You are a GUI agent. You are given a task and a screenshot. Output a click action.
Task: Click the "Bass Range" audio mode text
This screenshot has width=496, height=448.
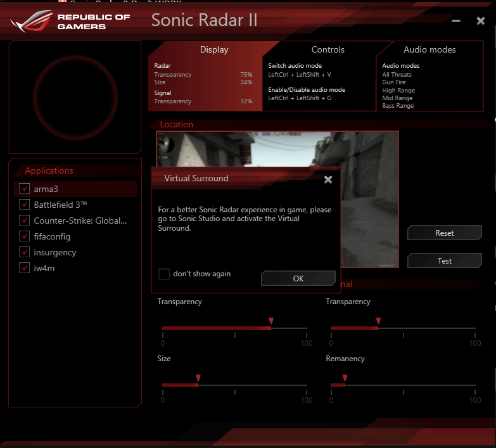[398, 106]
